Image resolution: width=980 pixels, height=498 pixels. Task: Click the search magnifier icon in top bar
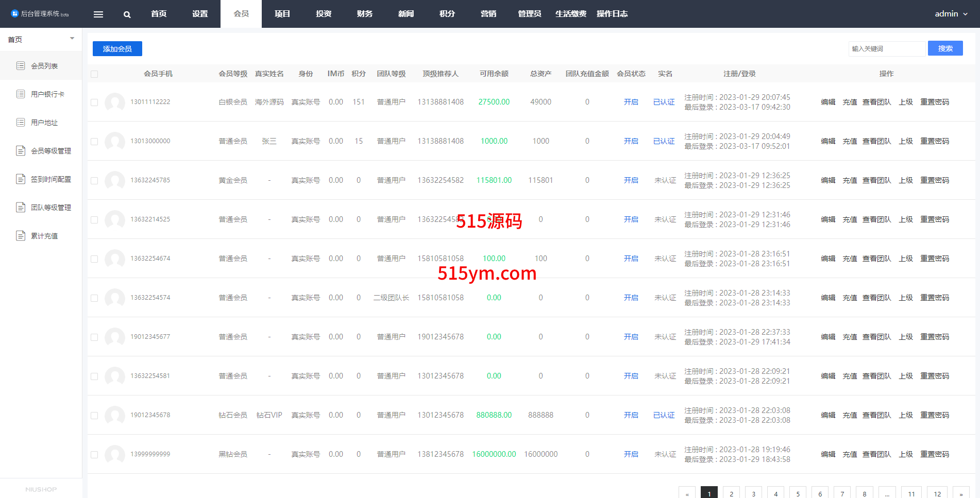(127, 14)
